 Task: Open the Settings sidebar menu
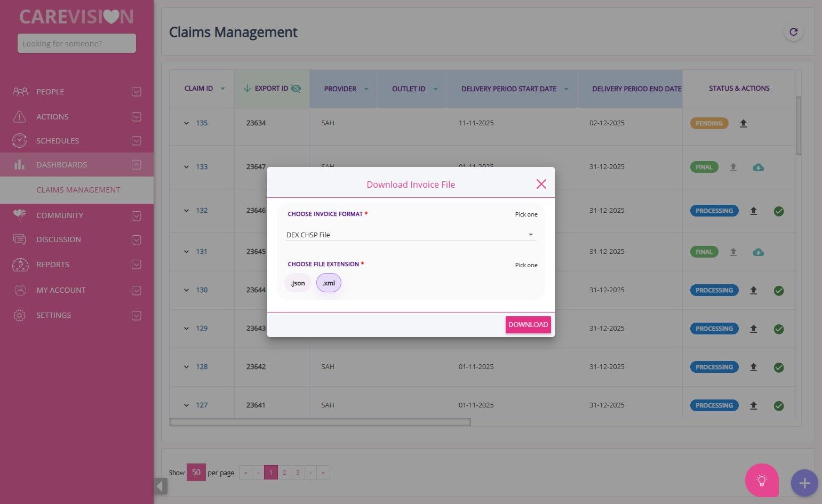77,315
